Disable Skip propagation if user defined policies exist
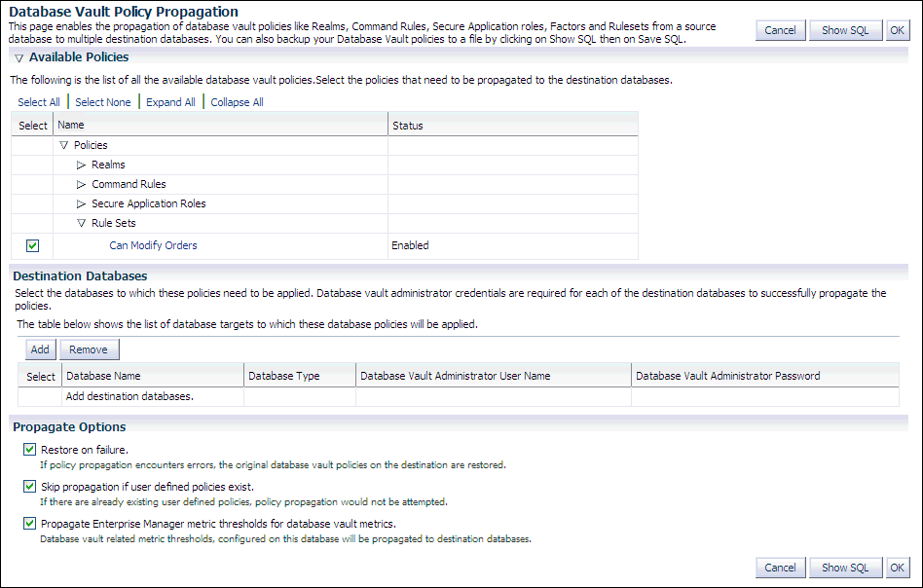This screenshot has width=923, height=588. pyautogui.click(x=29, y=486)
